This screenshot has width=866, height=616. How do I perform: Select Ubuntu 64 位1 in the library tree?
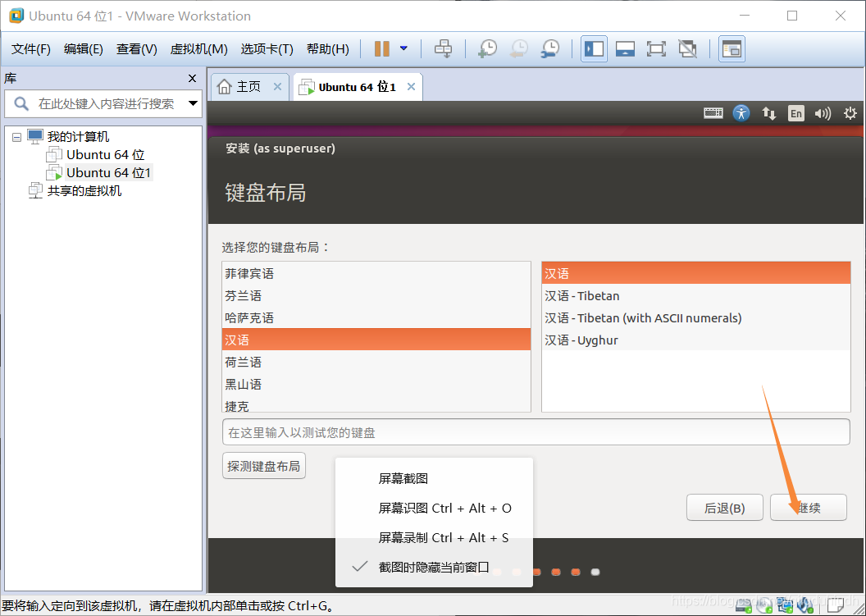[109, 173]
